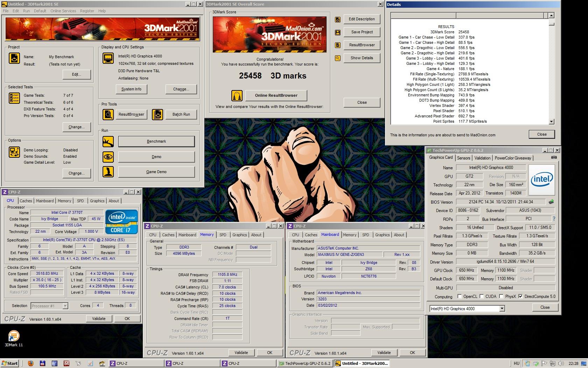
Task: Click the Online ResultBrowser button
Action: [276, 95]
